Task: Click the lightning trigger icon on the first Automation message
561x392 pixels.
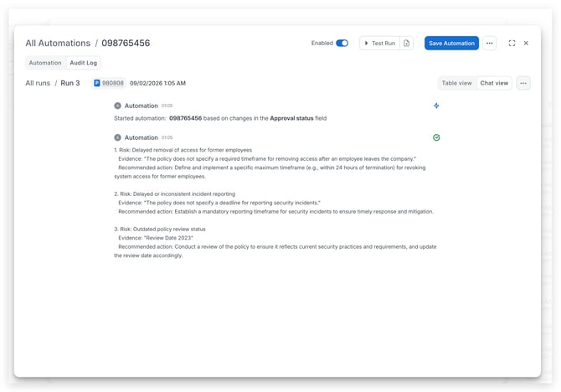Action: point(436,106)
